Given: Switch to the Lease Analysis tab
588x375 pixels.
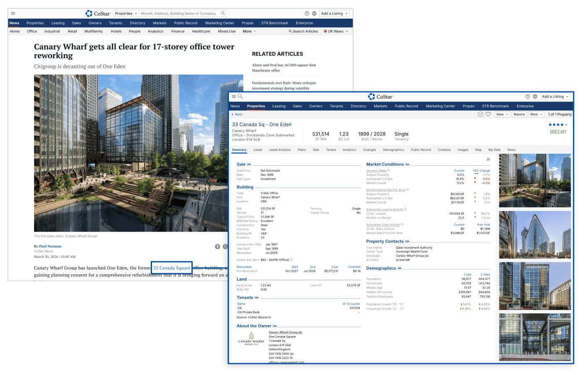Looking at the screenshot, I should coord(280,150).
